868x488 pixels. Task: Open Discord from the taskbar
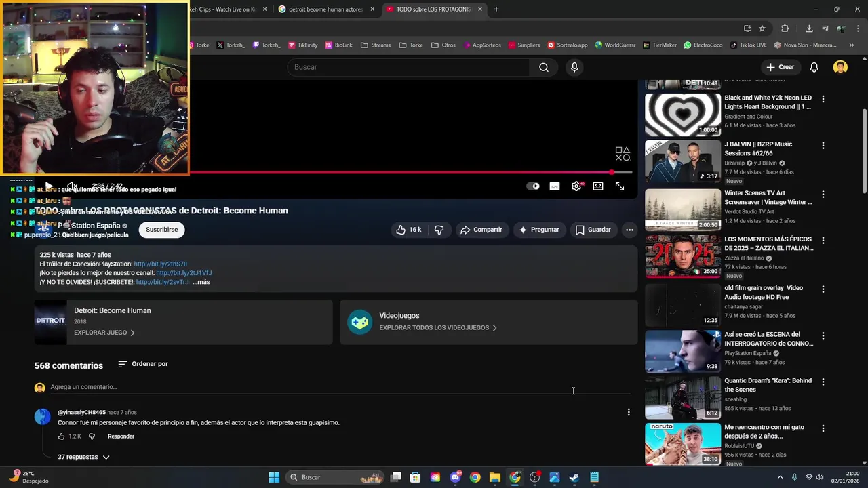click(x=455, y=477)
